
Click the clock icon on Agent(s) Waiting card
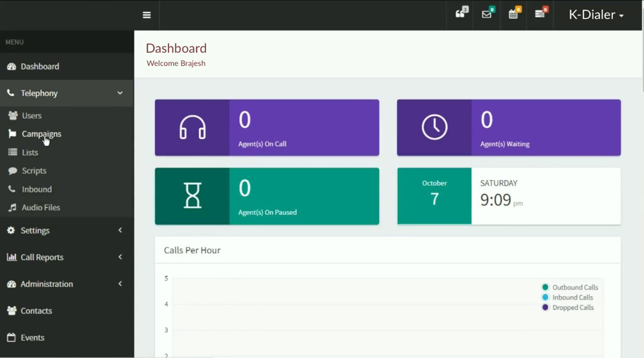(x=435, y=128)
